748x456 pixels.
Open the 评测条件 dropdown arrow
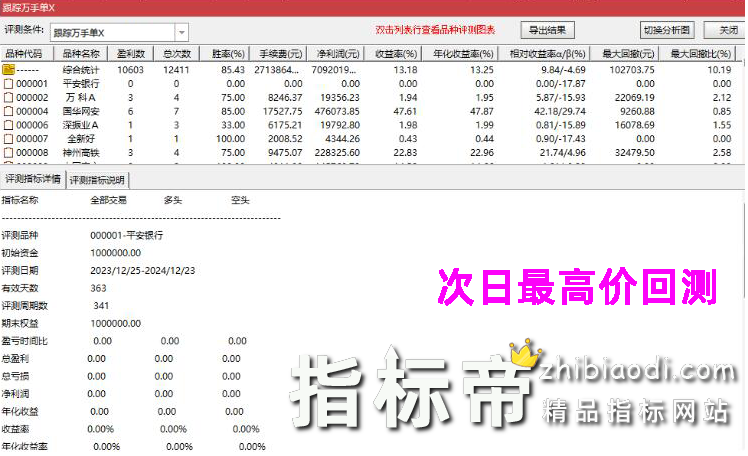click(x=182, y=32)
